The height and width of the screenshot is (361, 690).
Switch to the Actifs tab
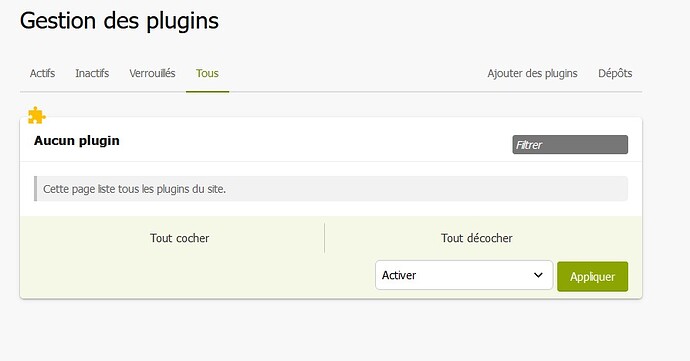pos(42,73)
